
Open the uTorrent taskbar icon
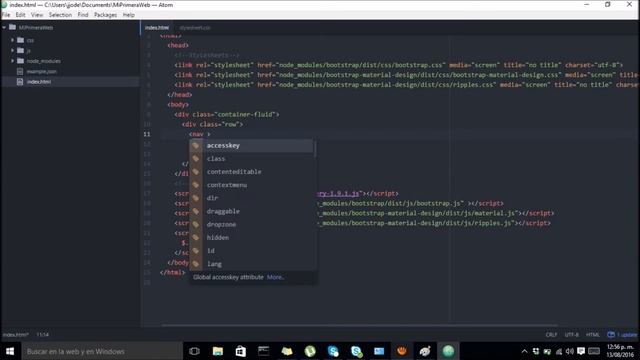(310, 351)
